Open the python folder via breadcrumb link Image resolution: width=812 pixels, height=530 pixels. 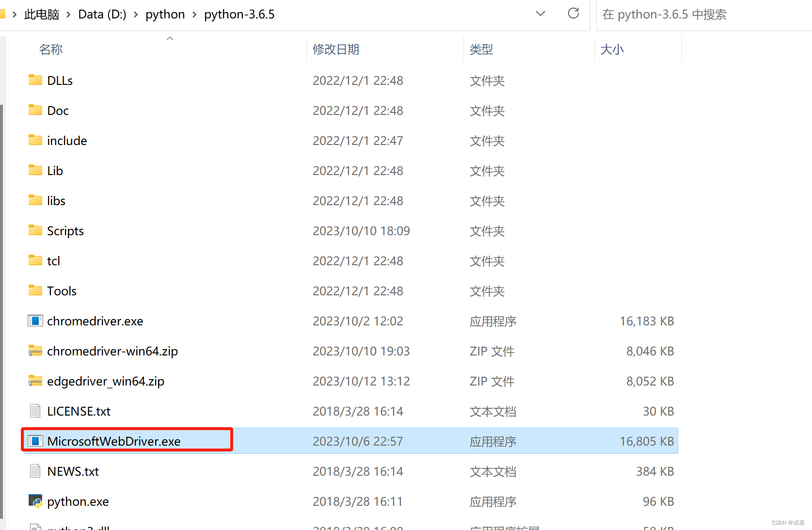pos(165,14)
